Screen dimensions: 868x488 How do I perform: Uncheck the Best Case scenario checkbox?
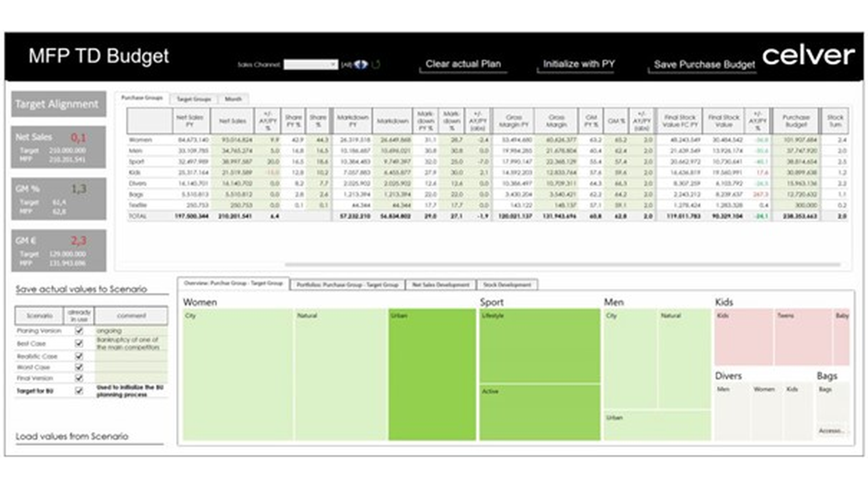[x=79, y=343]
